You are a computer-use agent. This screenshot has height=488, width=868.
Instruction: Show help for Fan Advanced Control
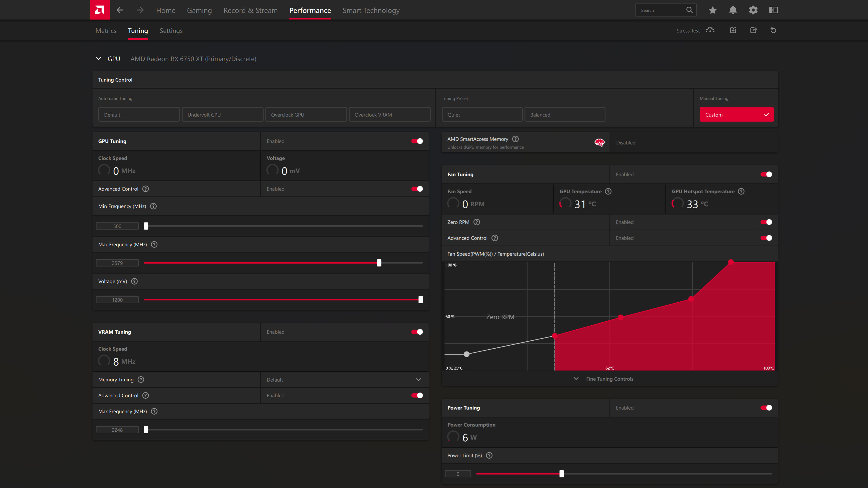494,238
